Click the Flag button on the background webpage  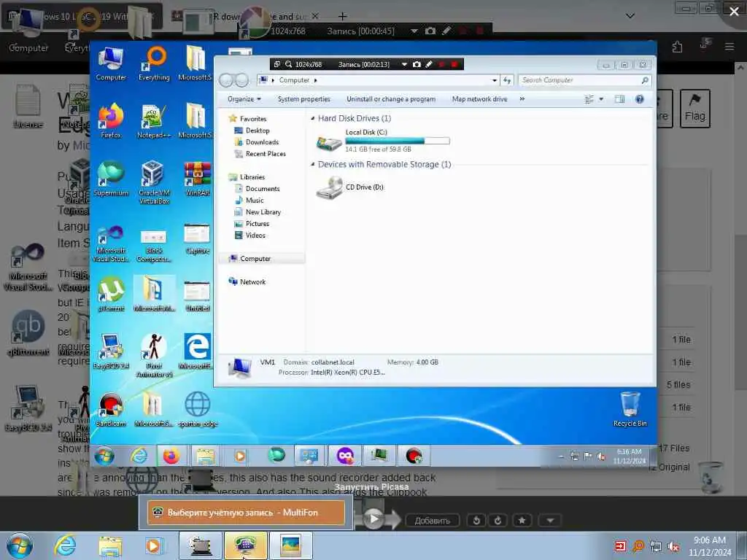695,109
